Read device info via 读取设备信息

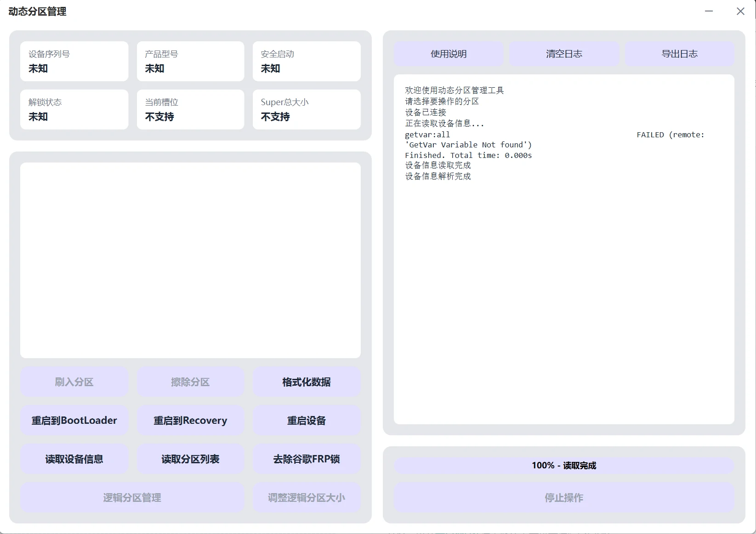[x=74, y=459]
